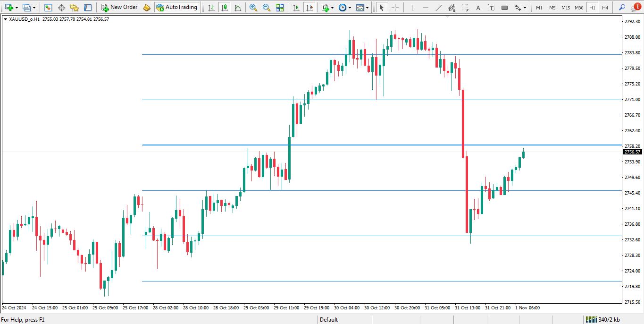Click the Default profile in status bar
The image size is (644, 324).
[329, 320]
